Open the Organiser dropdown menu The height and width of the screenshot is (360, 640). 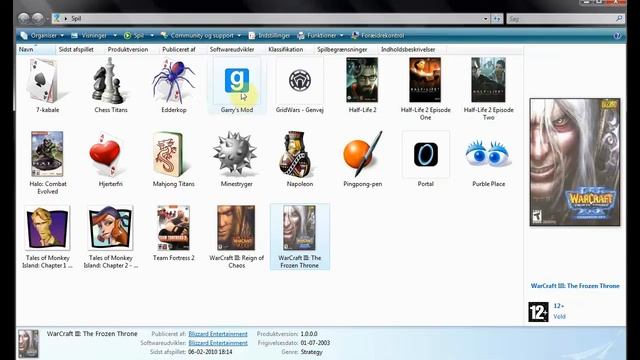click(x=42, y=36)
